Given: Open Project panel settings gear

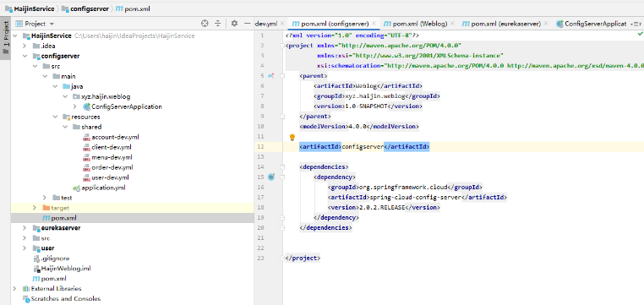Looking at the screenshot, I should point(234,24).
